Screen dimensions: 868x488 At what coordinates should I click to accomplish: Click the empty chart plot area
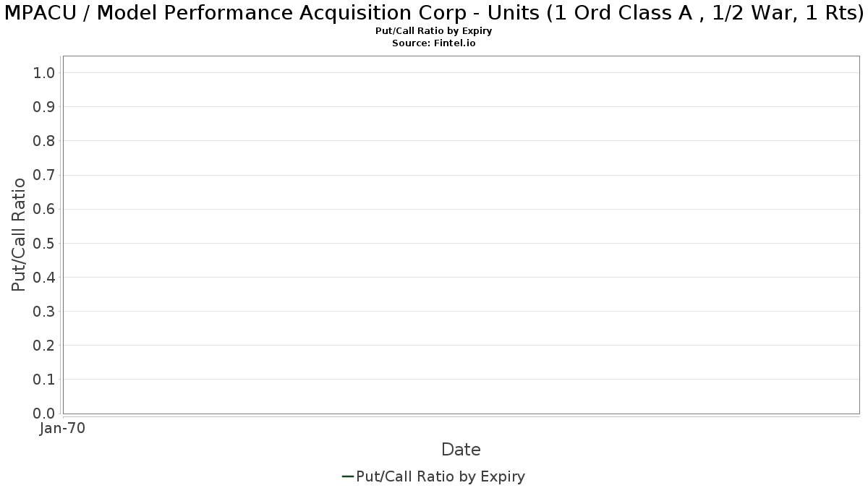tap(461, 234)
